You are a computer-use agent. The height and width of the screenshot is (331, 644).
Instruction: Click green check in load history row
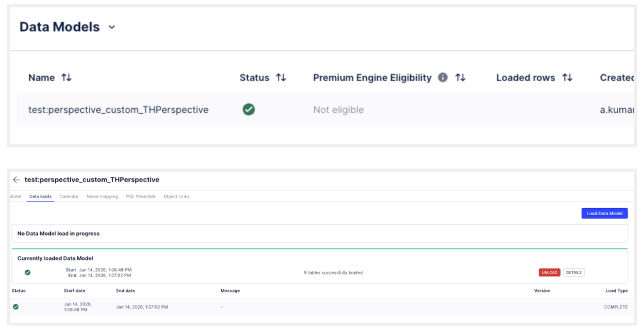[x=15, y=306]
